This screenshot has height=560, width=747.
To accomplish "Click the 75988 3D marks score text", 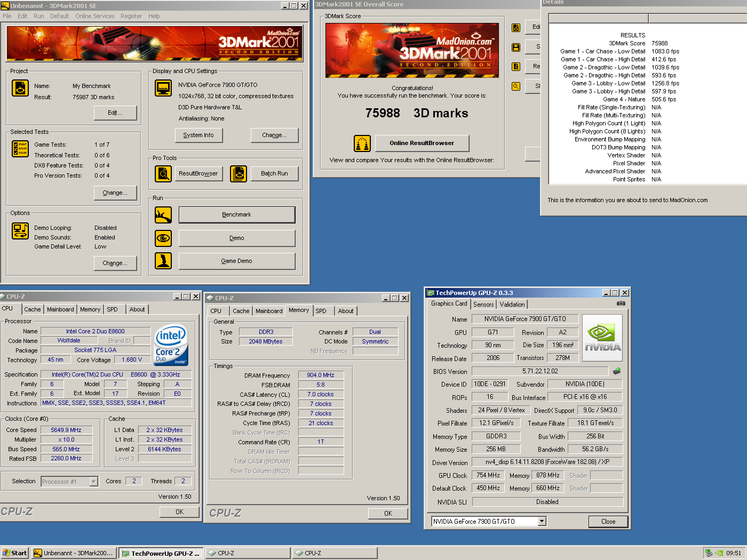I will pos(416,113).
